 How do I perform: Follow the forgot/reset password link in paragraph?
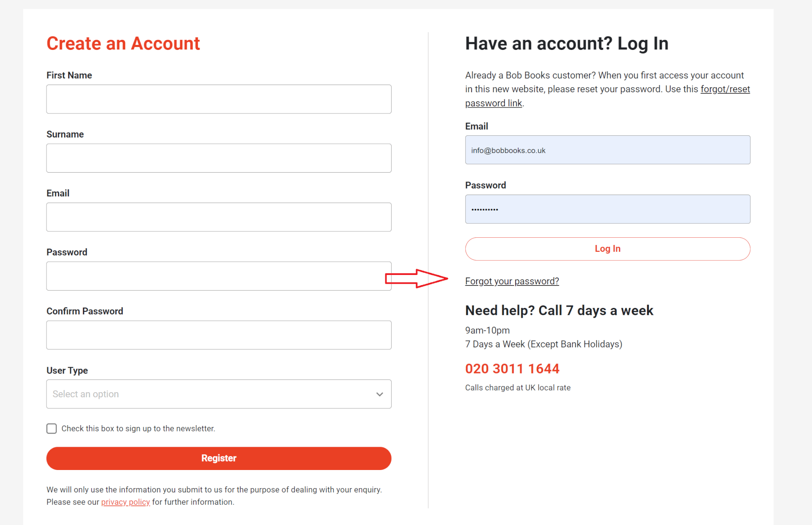725,89
